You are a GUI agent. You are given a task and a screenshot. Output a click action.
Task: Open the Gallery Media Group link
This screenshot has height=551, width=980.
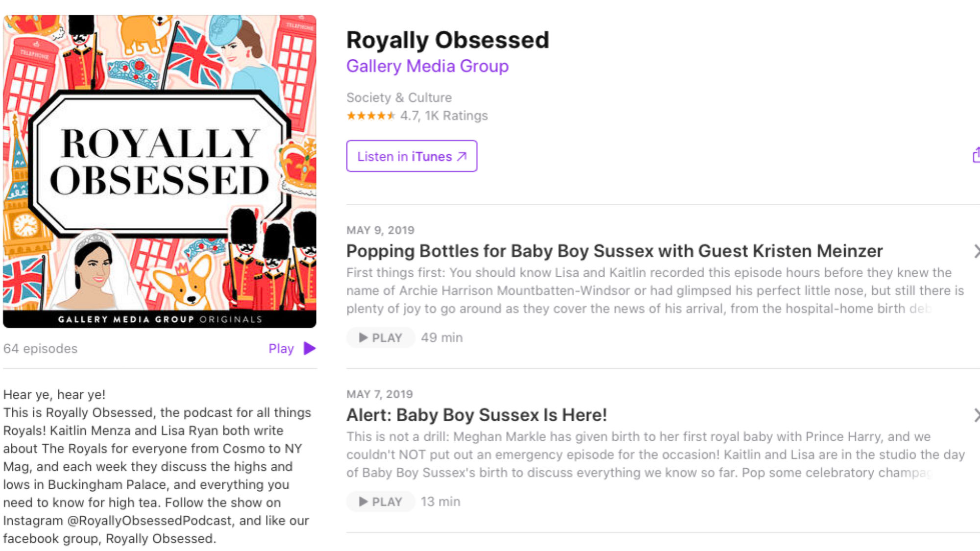[427, 66]
